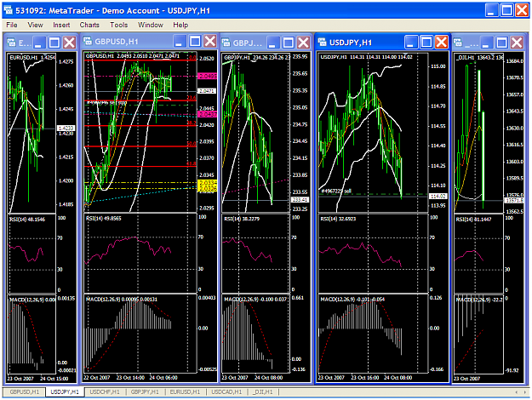Switch to the GBPJPY,H1 bottom tab
This screenshot has width=532, height=400.
[145, 391]
